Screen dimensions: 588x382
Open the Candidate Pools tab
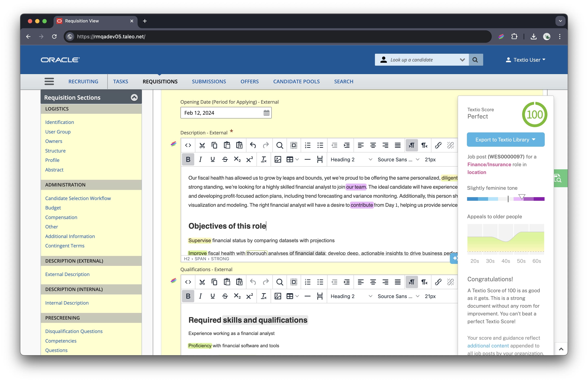pos(296,81)
